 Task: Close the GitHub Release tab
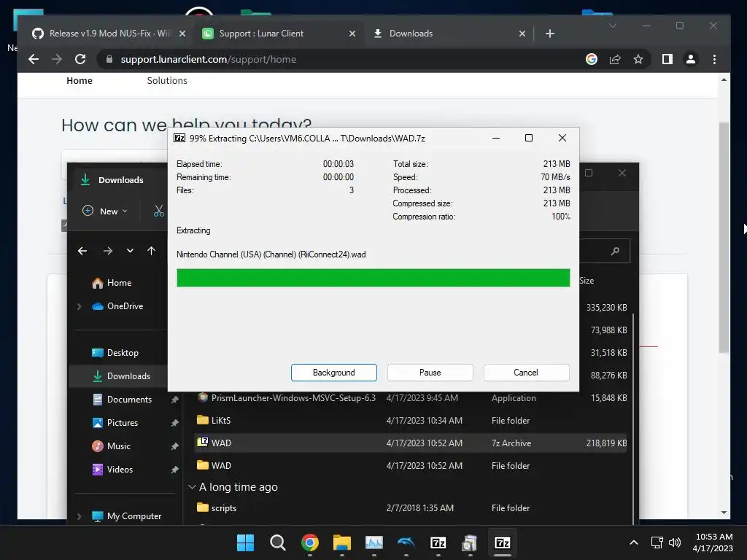click(182, 34)
